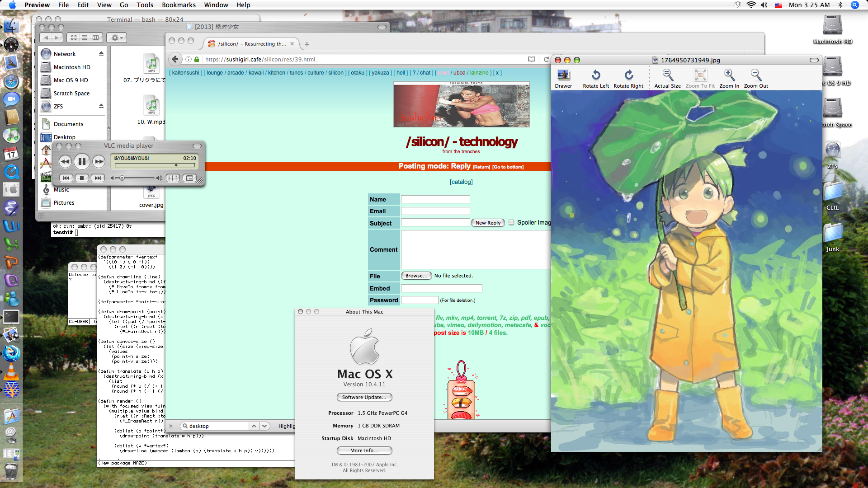Eject the ZFS volume in sidebar

(101, 106)
